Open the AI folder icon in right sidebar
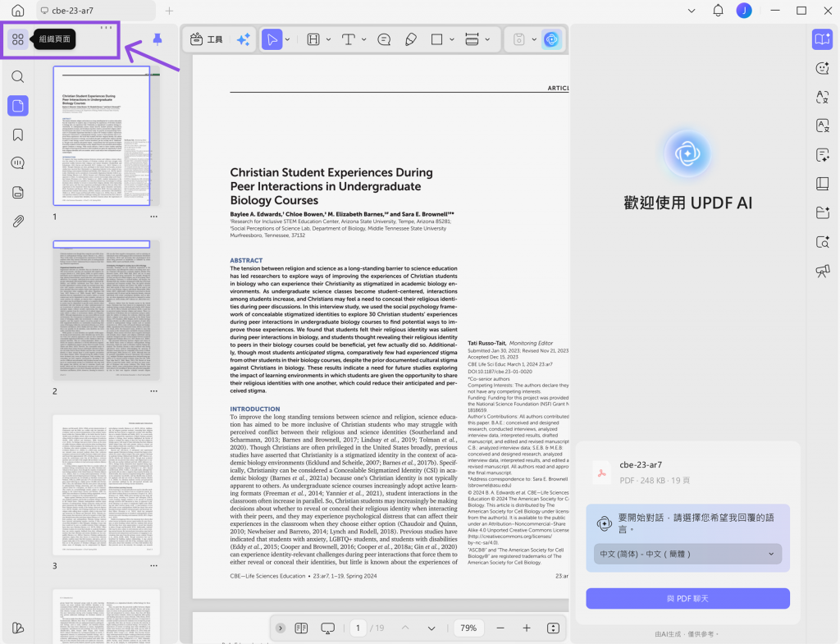Screen dimensions: 840x644 pyautogui.click(x=822, y=212)
